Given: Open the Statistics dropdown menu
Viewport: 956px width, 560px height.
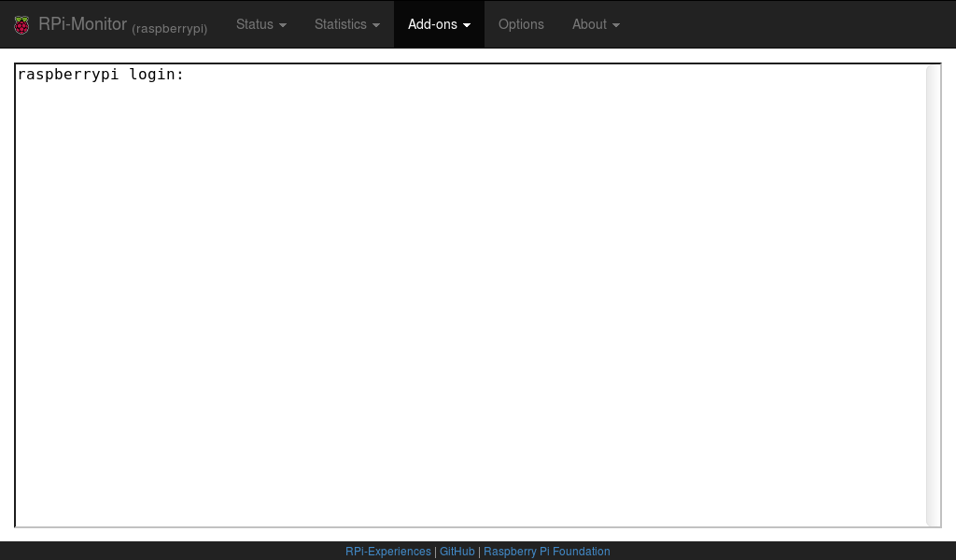Looking at the screenshot, I should tap(341, 24).
